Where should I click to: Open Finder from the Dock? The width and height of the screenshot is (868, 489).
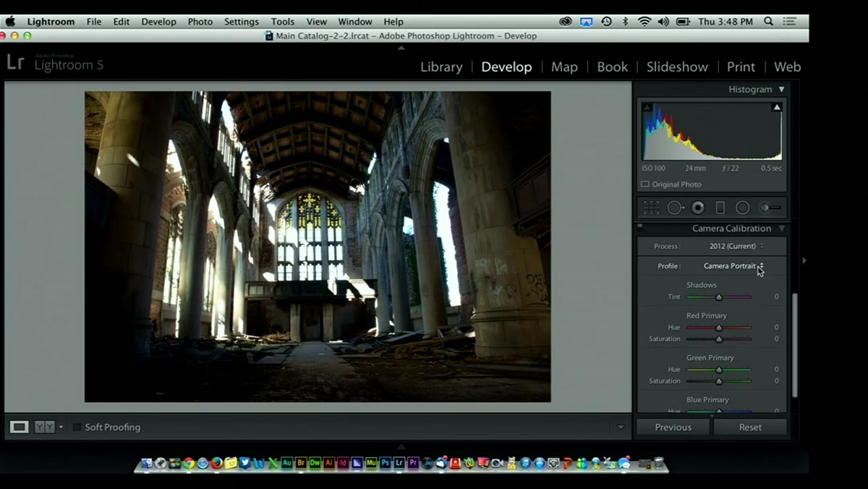pyautogui.click(x=147, y=462)
